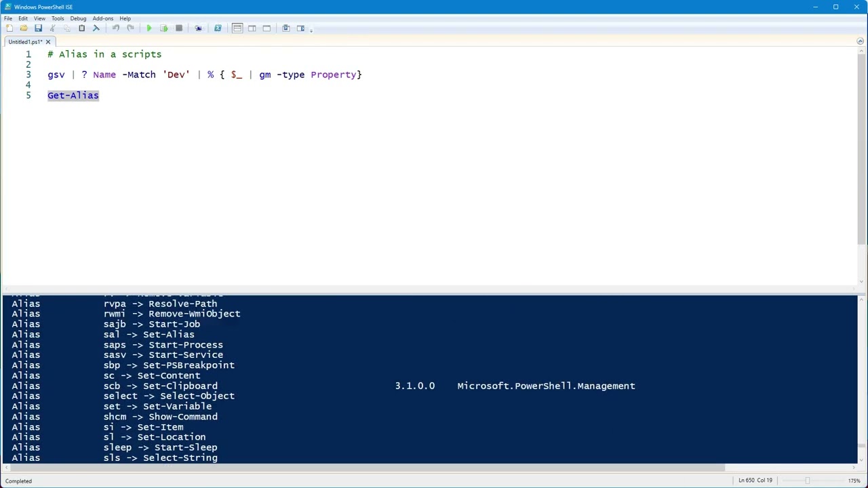Click the gsv command on line 3
This screenshot has height=488, width=868.
(56, 75)
